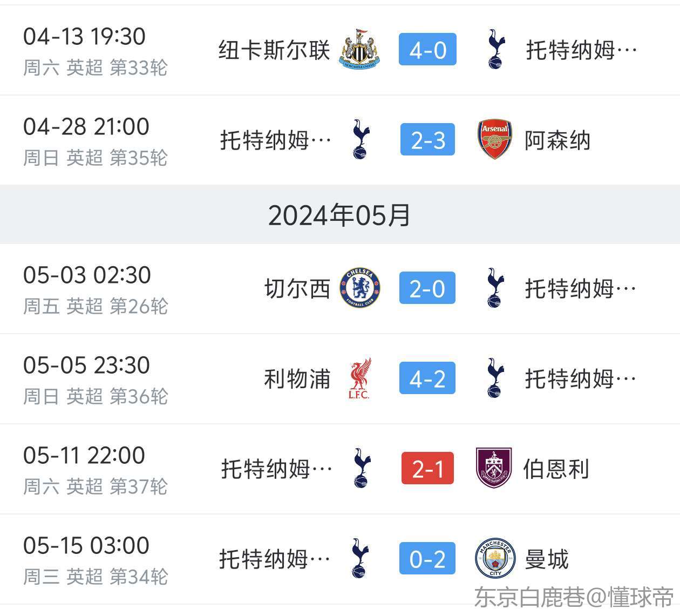This screenshot has width=680, height=616.
Task: Click the Arsenal club crest
Action: [x=494, y=140]
